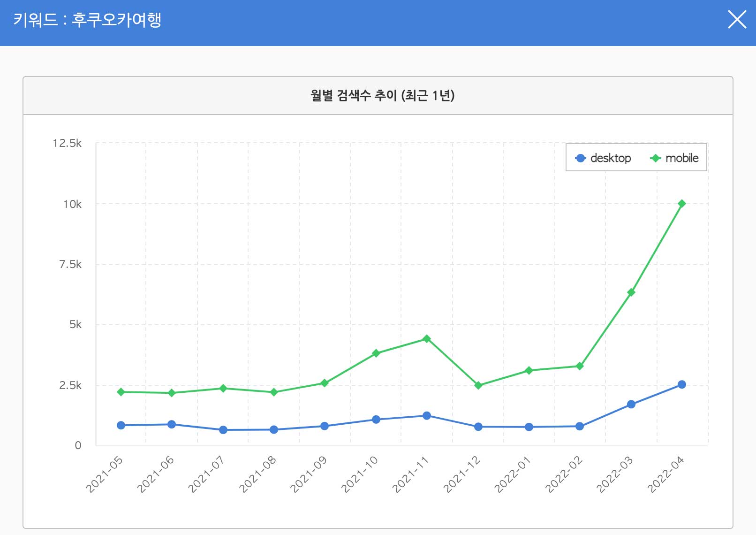Viewport: 756px width, 535px height.
Task: Click the desktop data point for 2021-11
Action: coord(426,416)
